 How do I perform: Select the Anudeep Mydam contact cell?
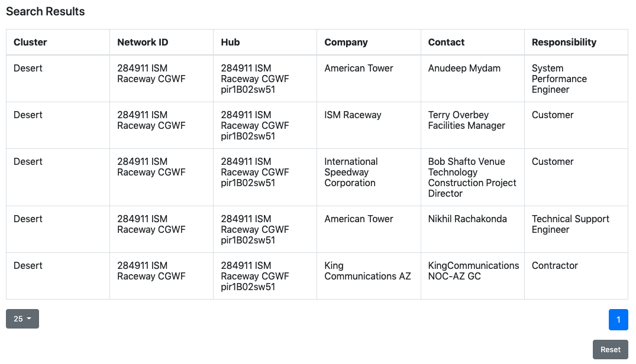(464, 69)
